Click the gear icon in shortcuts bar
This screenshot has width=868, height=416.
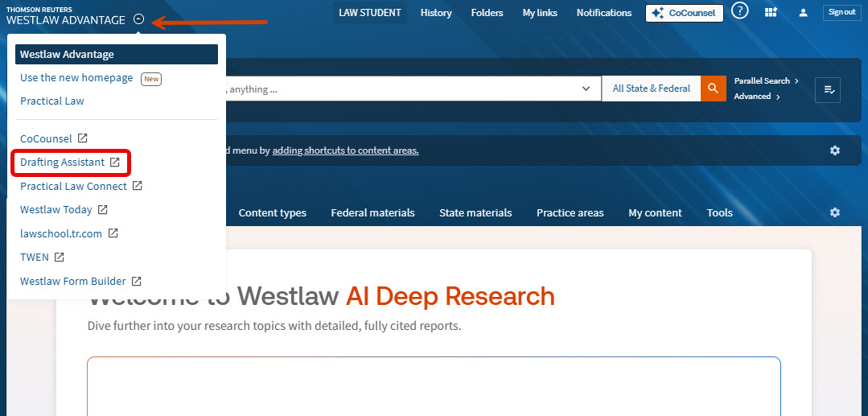point(835,150)
